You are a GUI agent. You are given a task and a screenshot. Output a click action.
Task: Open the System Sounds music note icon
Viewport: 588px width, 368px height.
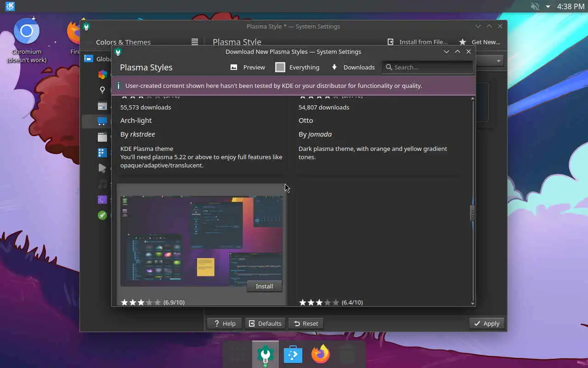point(102,184)
